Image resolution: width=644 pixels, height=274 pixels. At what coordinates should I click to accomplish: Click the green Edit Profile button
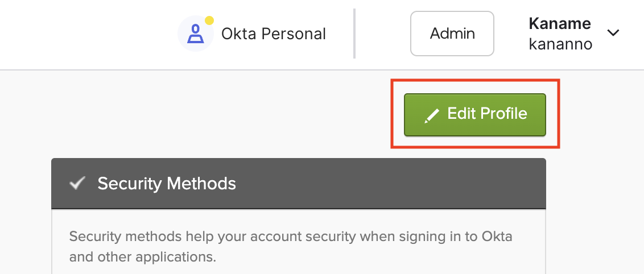(474, 114)
